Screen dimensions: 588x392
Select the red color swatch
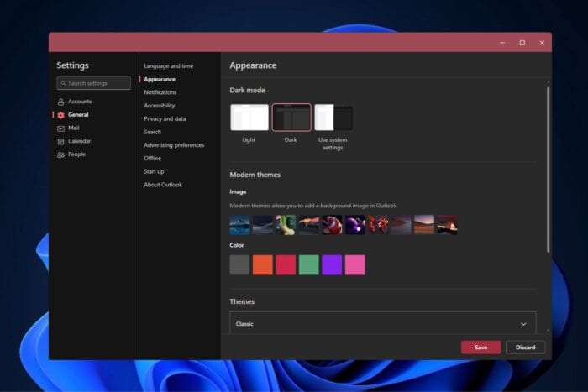(x=286, y=265)
